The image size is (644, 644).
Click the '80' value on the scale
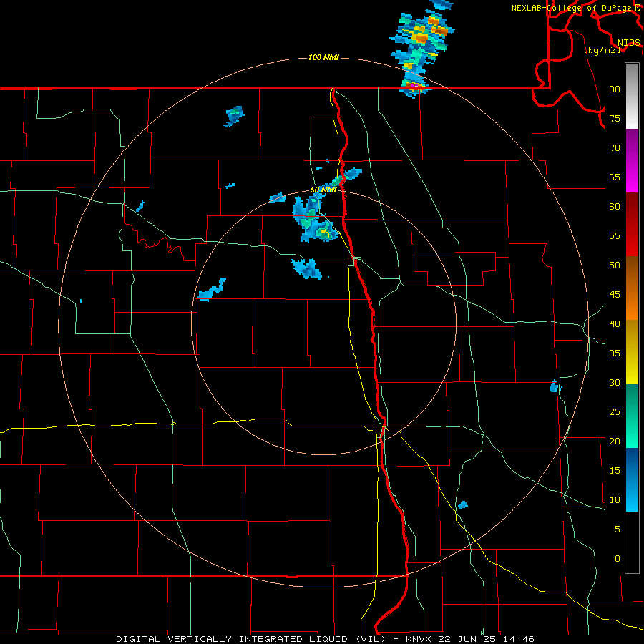[615, 89]
